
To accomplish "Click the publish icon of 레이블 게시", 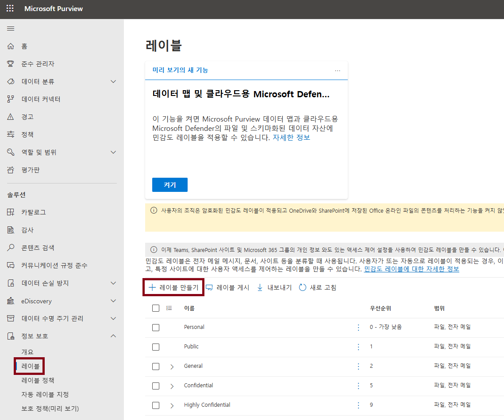I will [x=209, y=287].
